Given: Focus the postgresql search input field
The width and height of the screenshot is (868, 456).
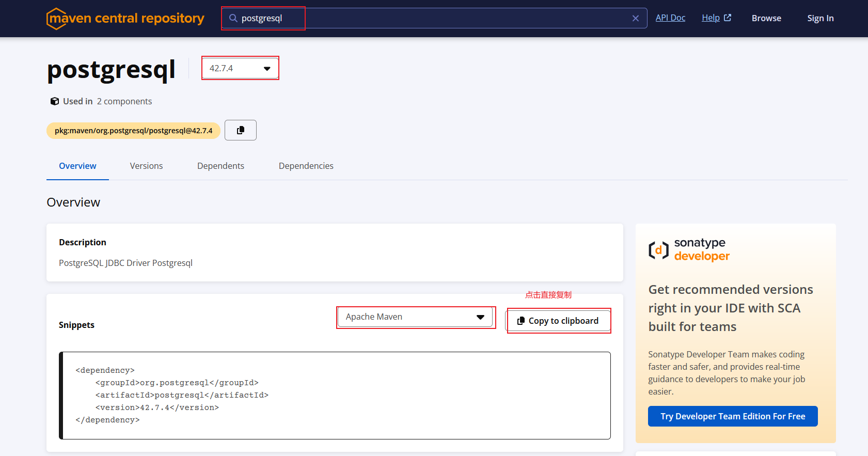Looking at the screenshot, I should coord(434,18).
